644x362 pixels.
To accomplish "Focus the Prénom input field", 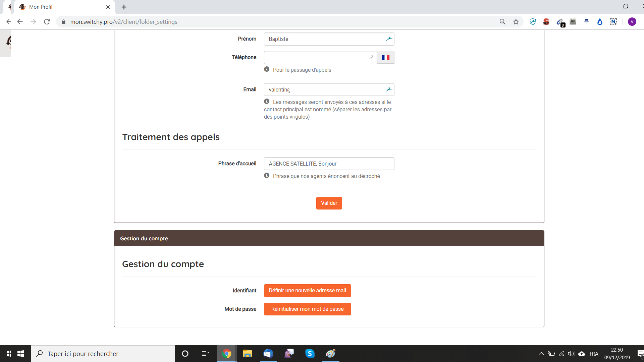I will (329, 39).
